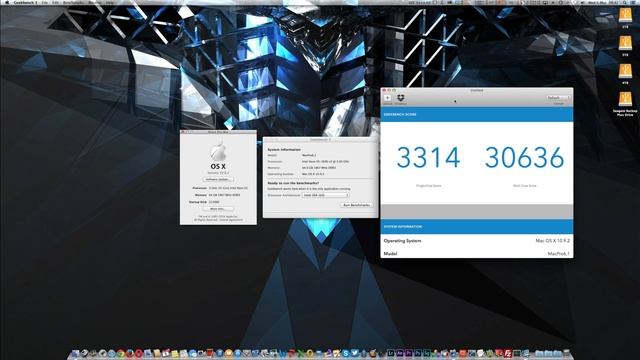Click the multi-core score 30636
This screenshot has width=640, height=360.
pos(524,158)
